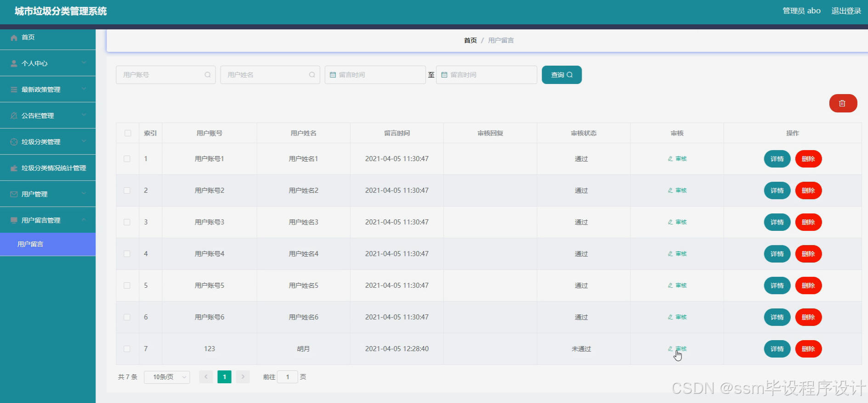Toggle the select-all header checkbox
The width and height of the screenshot is (868, 403).
(128, 133)
